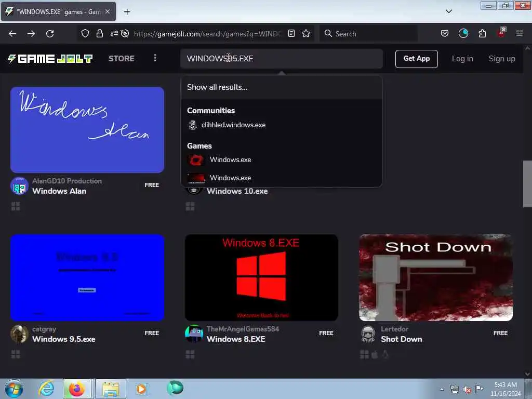Image resolution: width=532 pixels, height=399 pixels.
Task: Click the catgray developer avatar
Action: tap(19, 334)
